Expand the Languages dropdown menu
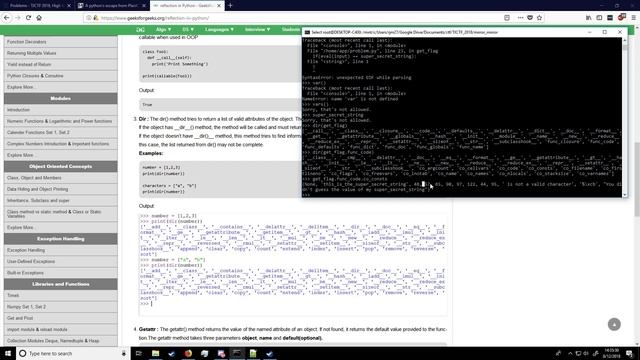The height and width of the screenshot is (360, 640). [220, 30]
